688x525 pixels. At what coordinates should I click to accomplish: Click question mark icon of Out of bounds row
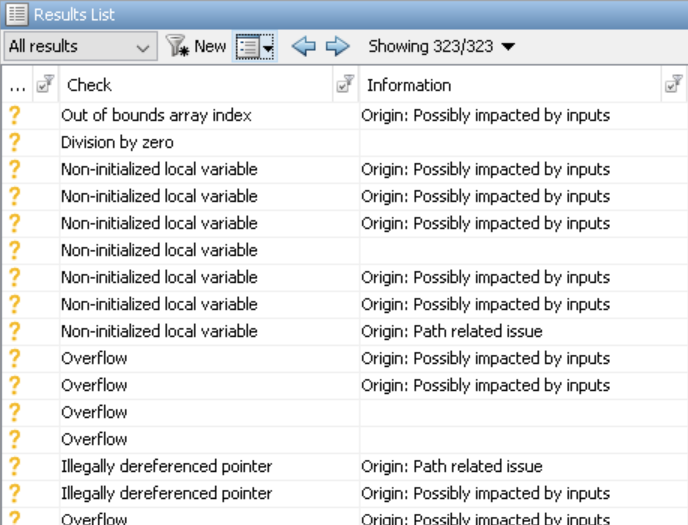(14, 115)
